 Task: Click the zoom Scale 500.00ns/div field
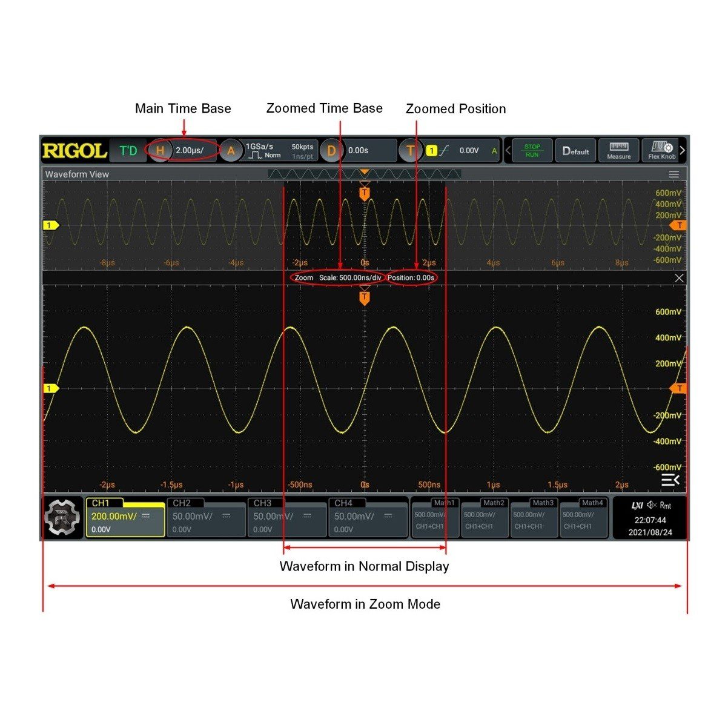point(350,278)
